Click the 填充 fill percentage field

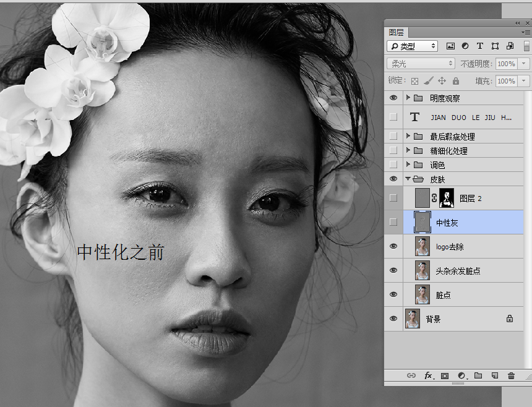[505, 81]
